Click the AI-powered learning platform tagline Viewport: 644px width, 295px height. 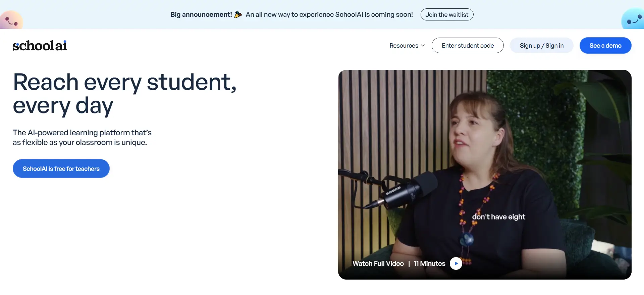tap(82, 138)
